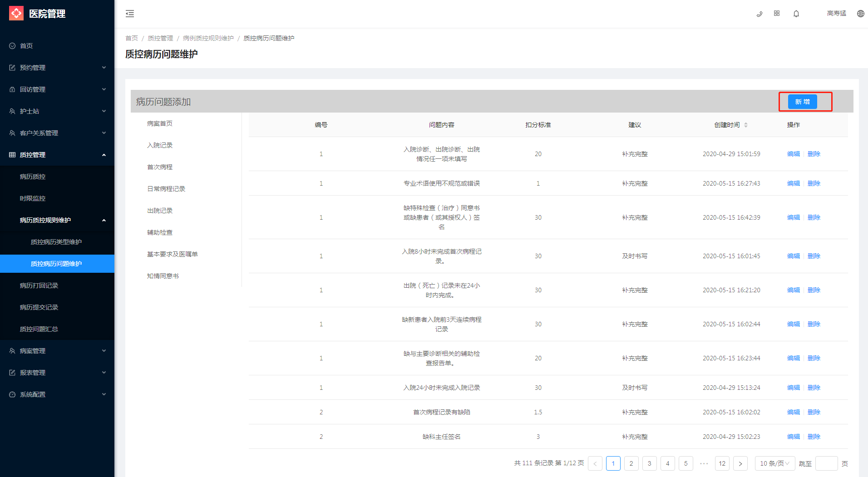Delete the row created 2020-05-15 16:23:44

coord(814,358)
